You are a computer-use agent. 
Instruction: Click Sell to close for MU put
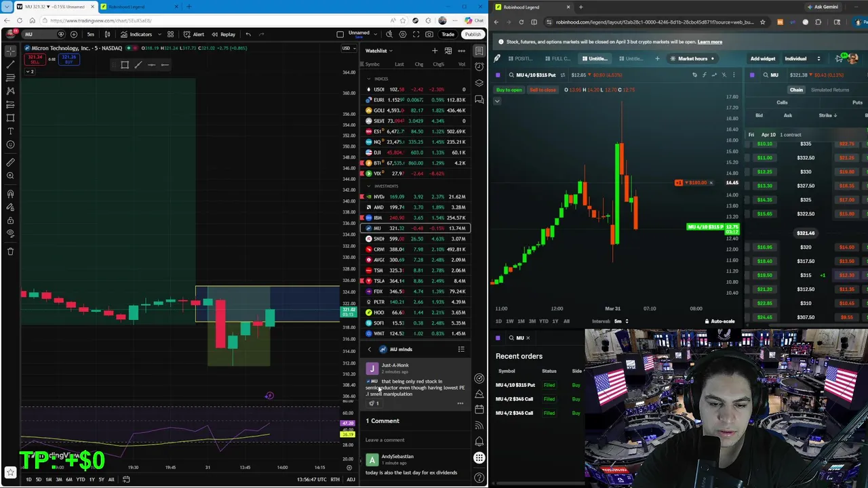[x=542, y=89]
